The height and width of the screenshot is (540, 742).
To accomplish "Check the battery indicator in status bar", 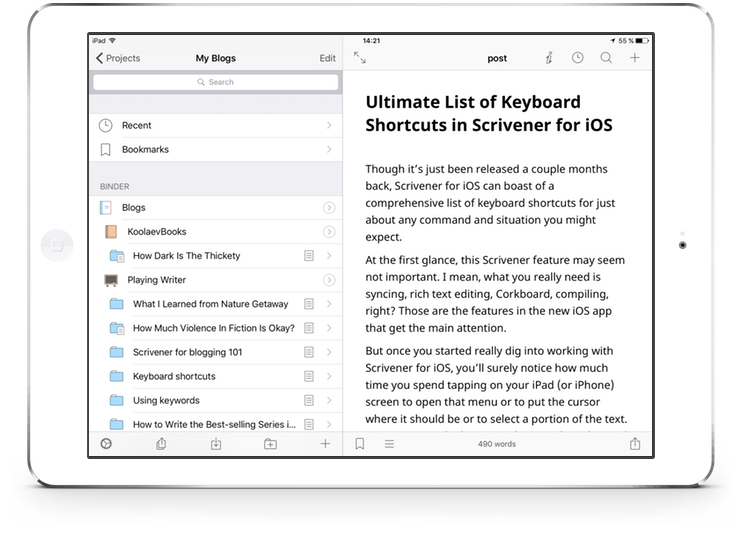I will 642,41.
